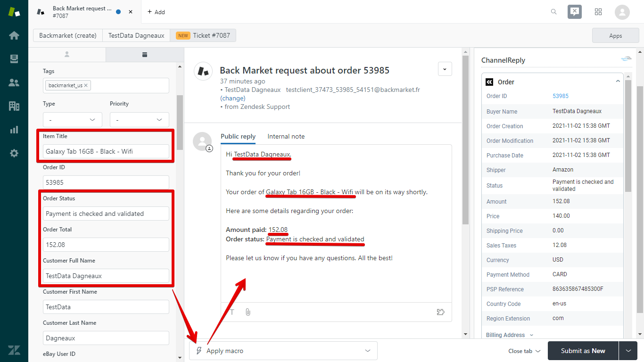Open the profile avatar menu
Screen dimensions: 644x362
(622, 12)
